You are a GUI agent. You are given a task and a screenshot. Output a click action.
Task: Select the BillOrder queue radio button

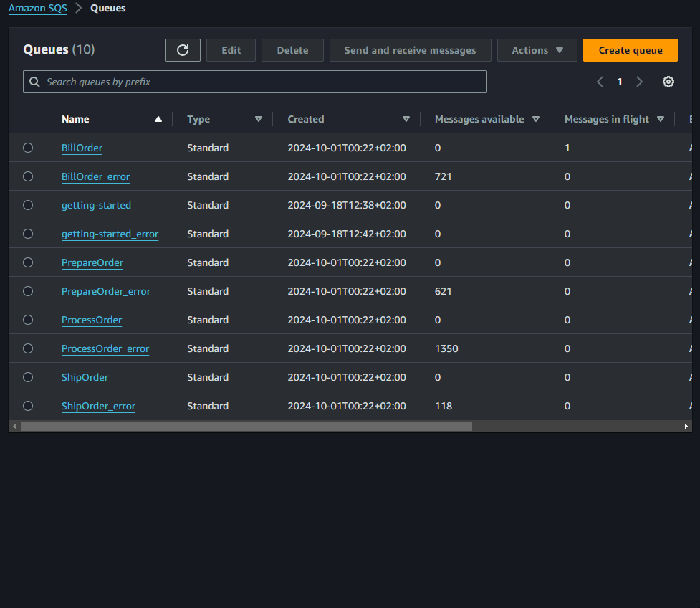28,148
